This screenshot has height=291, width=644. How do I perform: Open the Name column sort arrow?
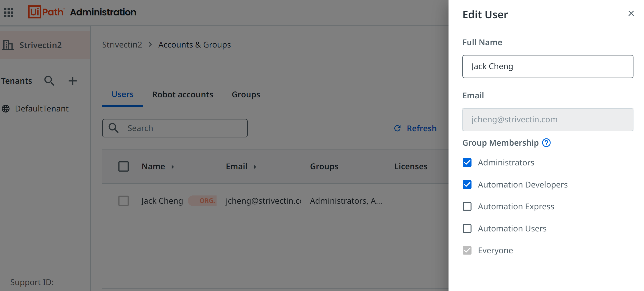(x=173, y=167)
